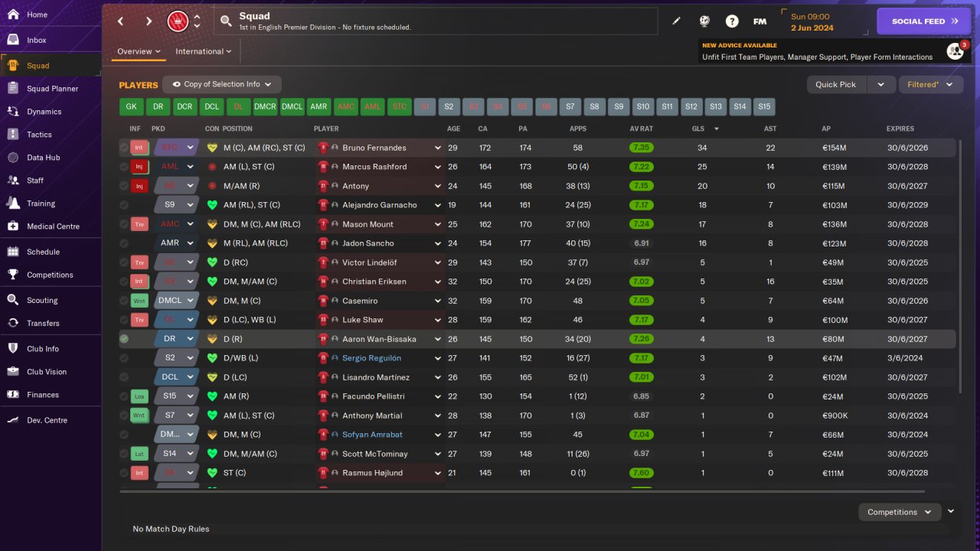Select the S15 substitute slot button
The image size is (980, 551).
764,107
